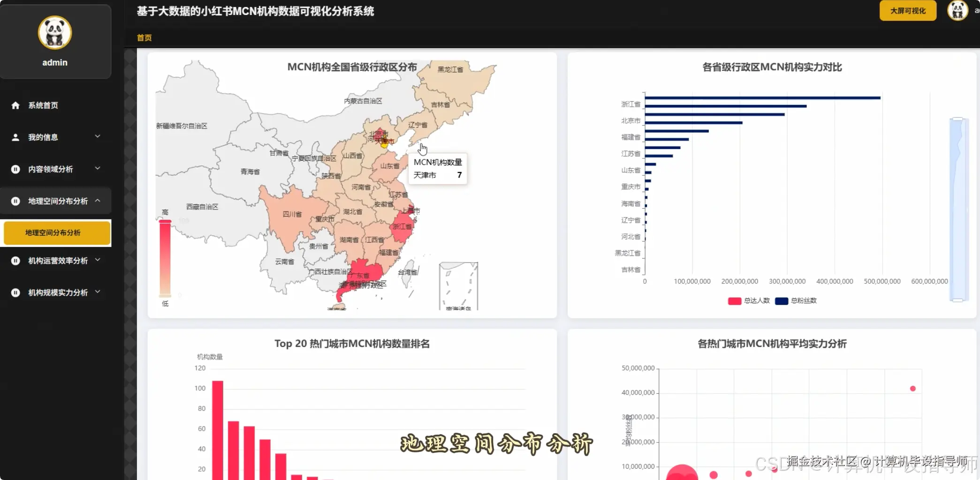
Task: Click the round icon beside 内容领域分析
Action: click(x=15, y=169)
